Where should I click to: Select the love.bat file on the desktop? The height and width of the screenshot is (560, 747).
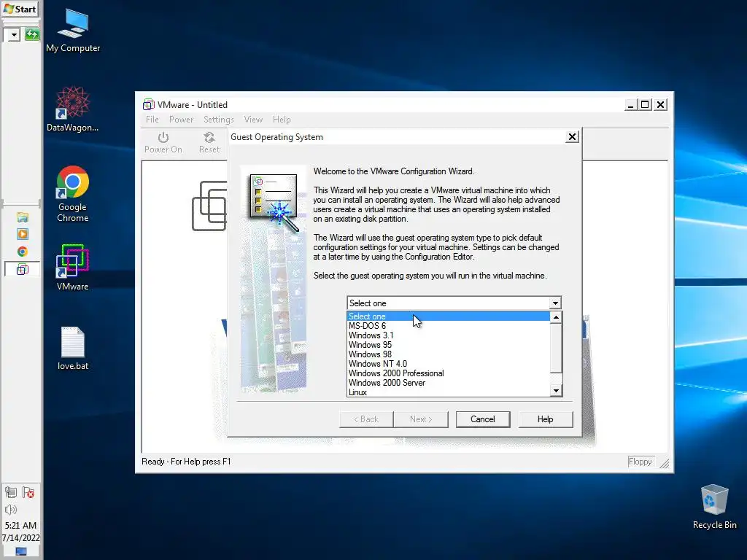[73, 348]
